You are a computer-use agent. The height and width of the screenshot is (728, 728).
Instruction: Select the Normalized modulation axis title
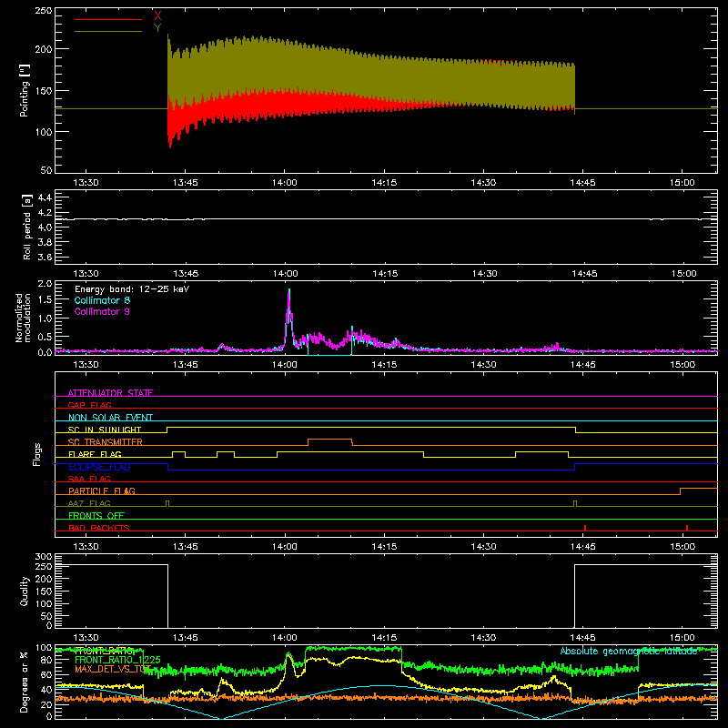[x=23, y=318]
